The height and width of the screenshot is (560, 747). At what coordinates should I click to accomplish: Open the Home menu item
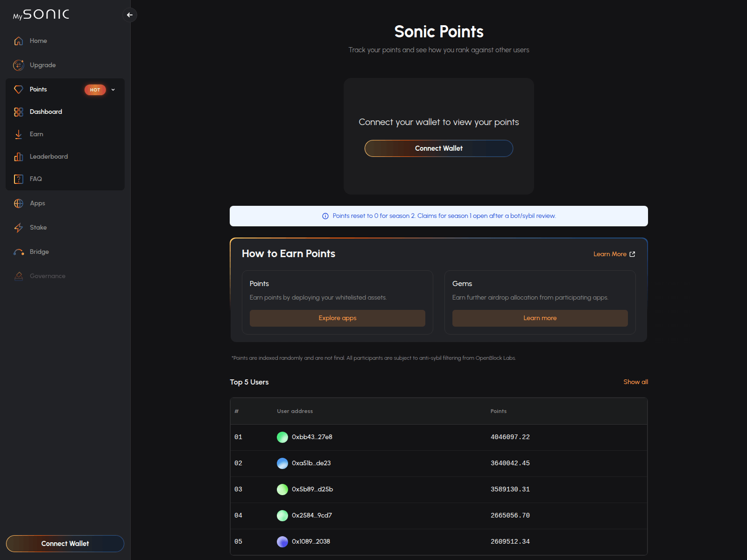(x=65, y=41)
